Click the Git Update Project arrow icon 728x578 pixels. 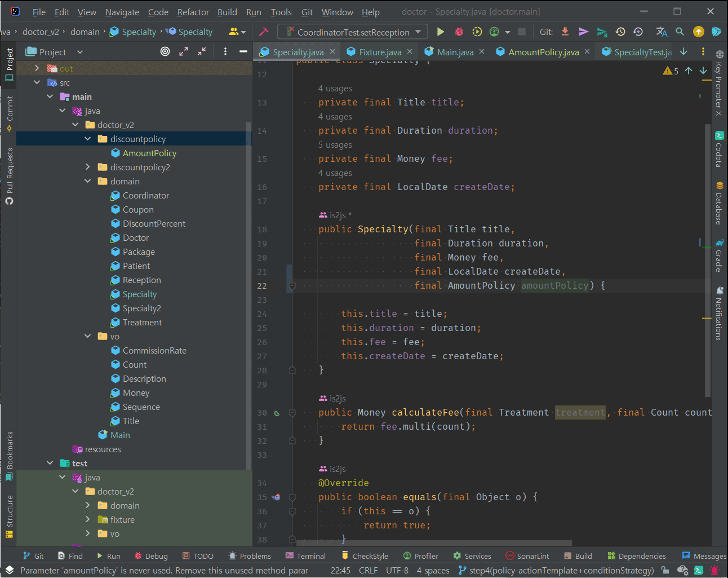(x=565, y=32)
